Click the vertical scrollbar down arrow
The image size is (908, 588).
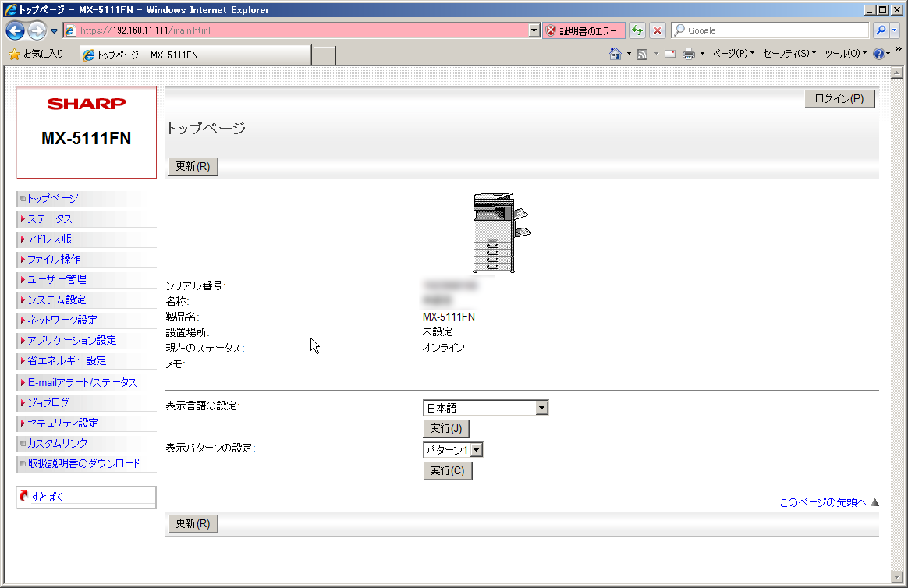point(897,577)
